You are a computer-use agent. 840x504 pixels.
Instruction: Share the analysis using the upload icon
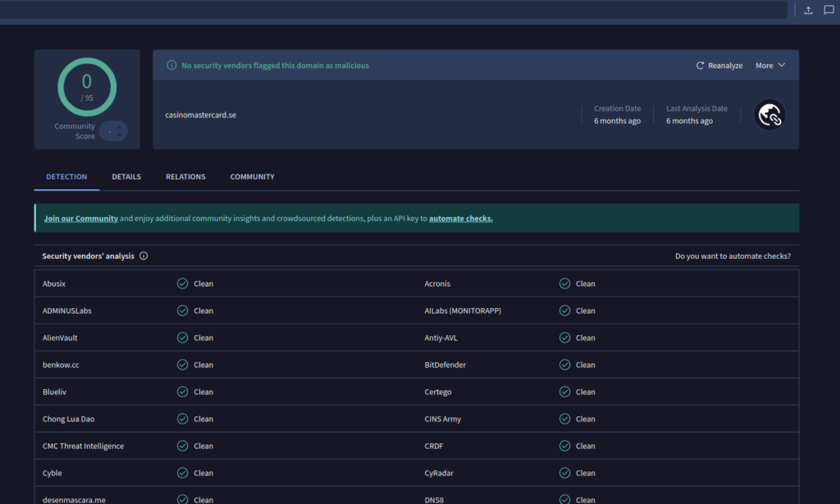coord(808,10)
